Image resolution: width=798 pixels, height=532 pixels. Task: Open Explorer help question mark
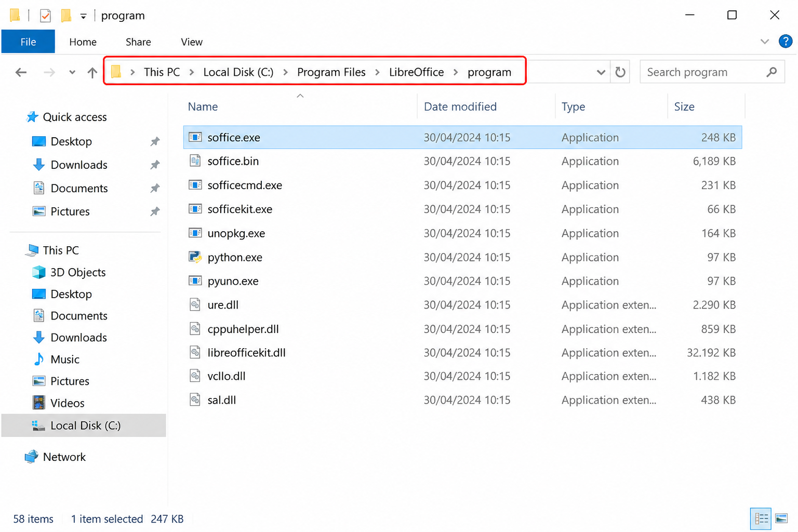[786, 41]
